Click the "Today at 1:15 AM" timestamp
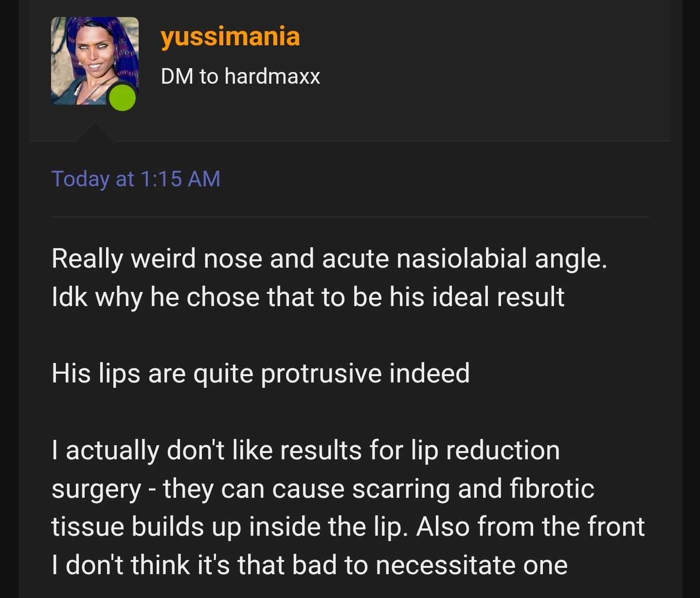This screenshot has height=598, width=700. (136, 179)
